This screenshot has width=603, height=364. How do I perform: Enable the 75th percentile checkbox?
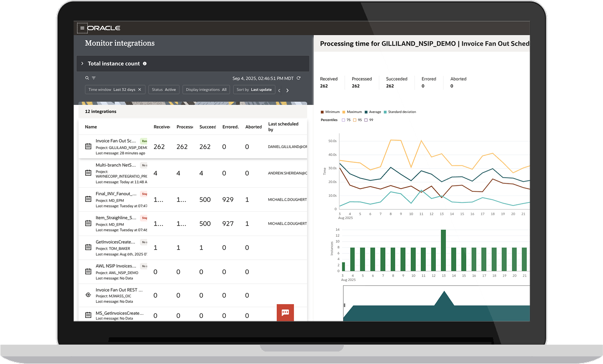tap(343, 120)
